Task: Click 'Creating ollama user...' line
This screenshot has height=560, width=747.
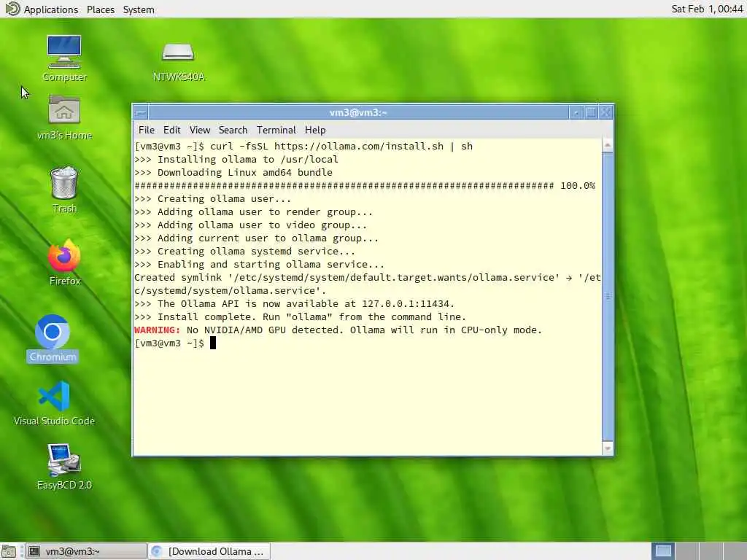Action: pos(212,198)
